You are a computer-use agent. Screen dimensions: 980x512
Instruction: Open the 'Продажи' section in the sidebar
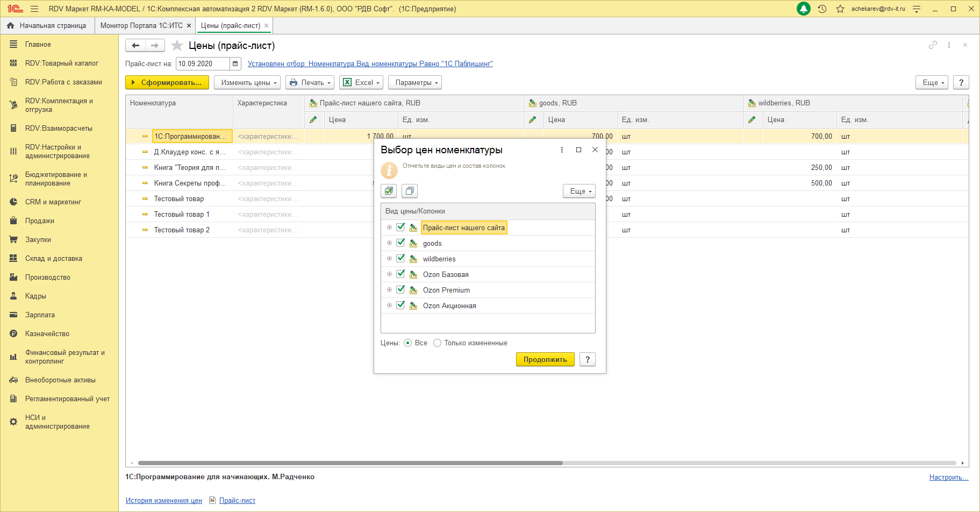[x=40, y=221]
